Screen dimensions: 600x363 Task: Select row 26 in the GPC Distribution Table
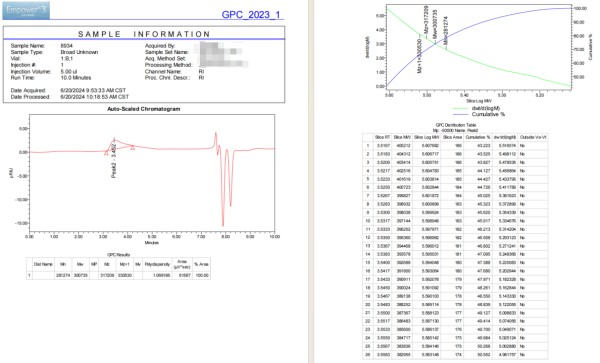[x=455, y=355]
